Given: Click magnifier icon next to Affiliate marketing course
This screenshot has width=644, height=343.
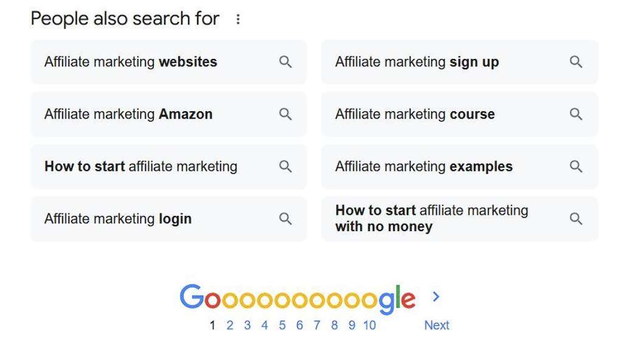Looking at the screenshot, I should 576,114.
